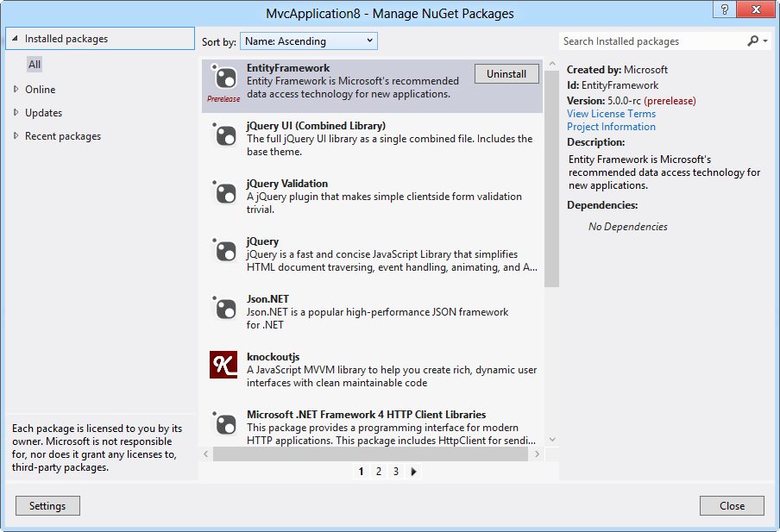Click the Close button
The width and height of the screenshot is (780, 532).
coord(732,505)
